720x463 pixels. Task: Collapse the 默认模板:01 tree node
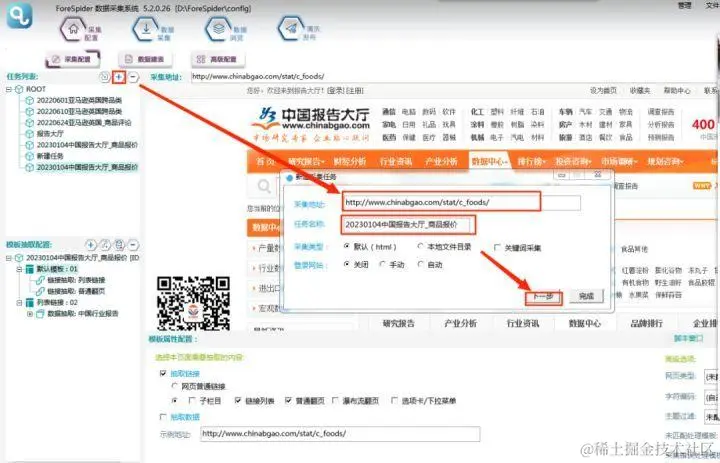click(19, 269)
